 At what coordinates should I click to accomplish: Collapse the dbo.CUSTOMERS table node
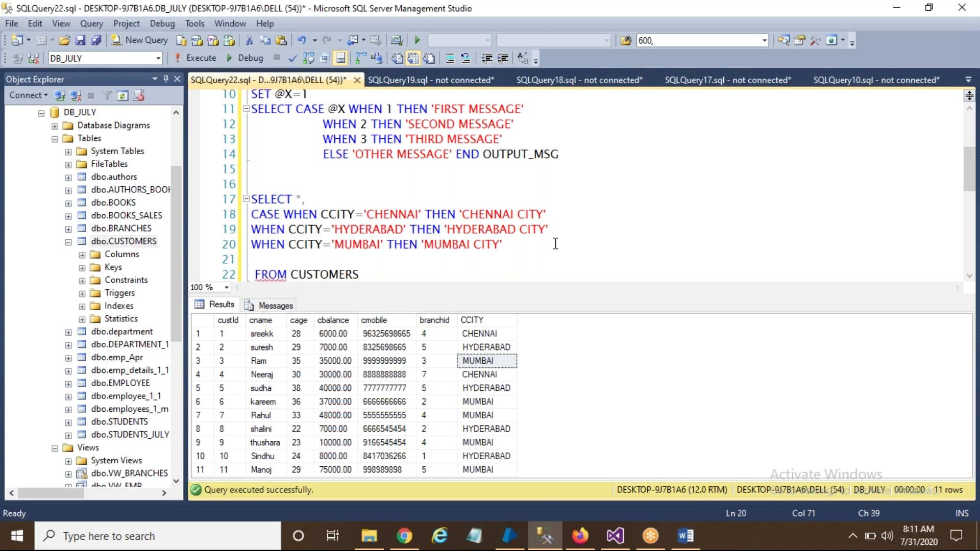(x=68, y=241)
